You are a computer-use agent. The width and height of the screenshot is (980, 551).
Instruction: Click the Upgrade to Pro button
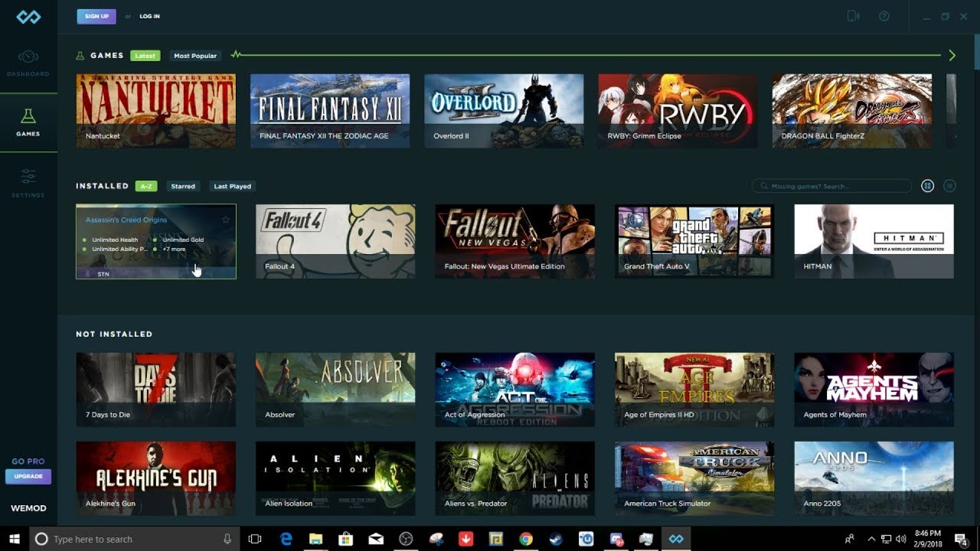tap(28, 476)
